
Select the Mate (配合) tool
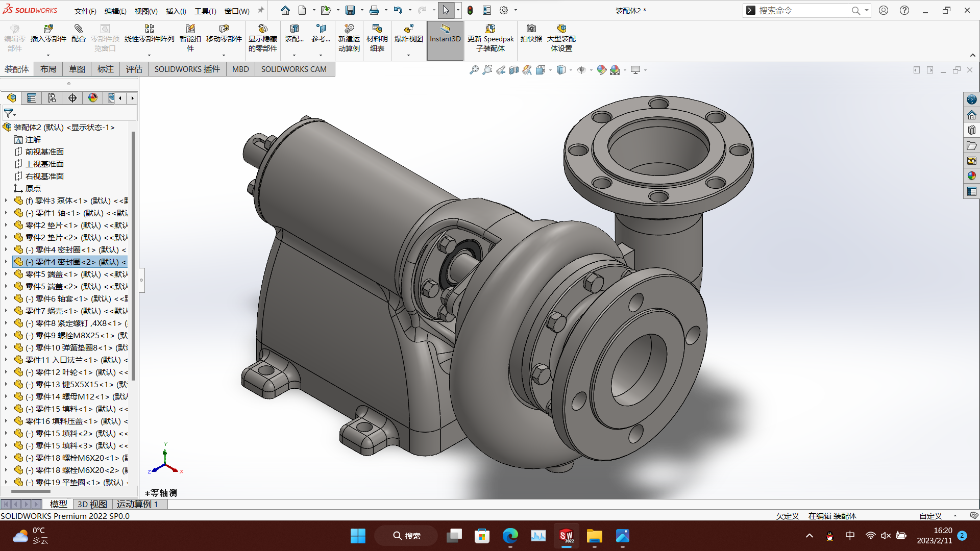78,33
